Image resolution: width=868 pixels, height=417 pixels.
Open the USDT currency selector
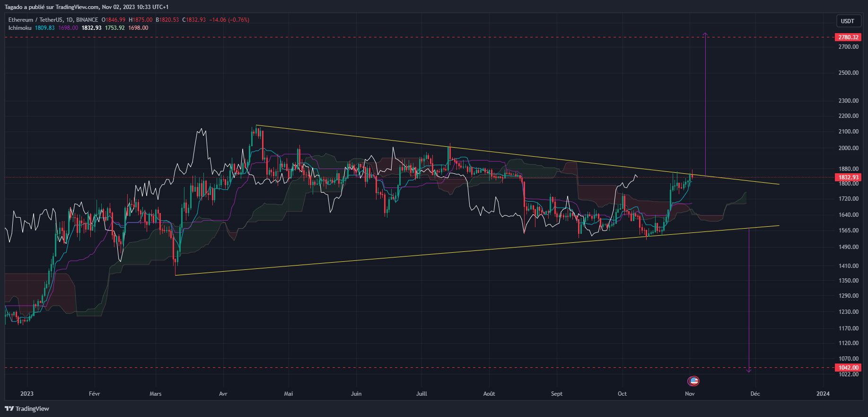tap(849, 21)
